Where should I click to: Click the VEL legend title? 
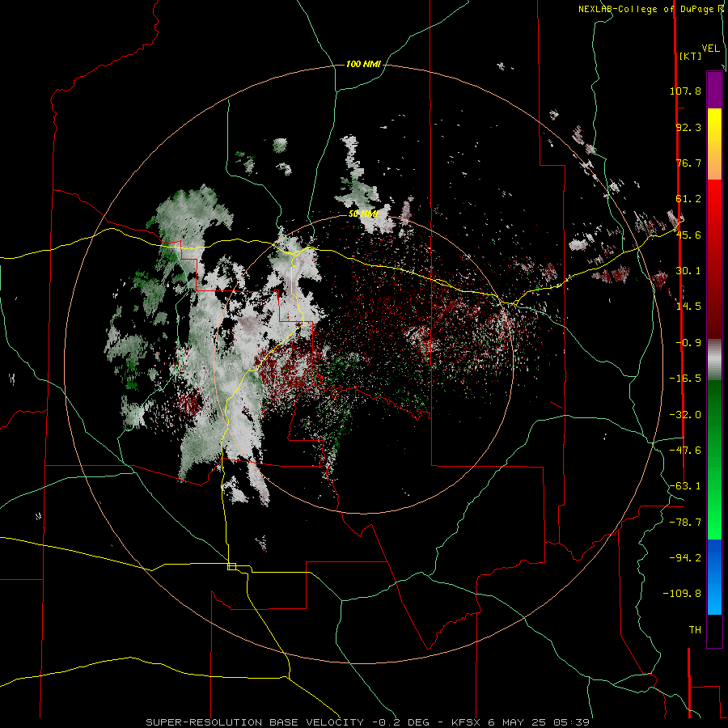710,49
